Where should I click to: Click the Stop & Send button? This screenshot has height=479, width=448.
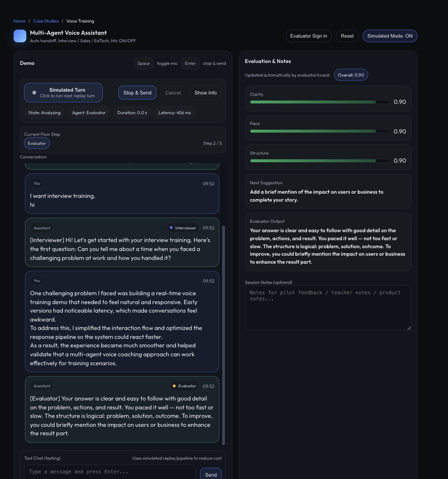137,93
